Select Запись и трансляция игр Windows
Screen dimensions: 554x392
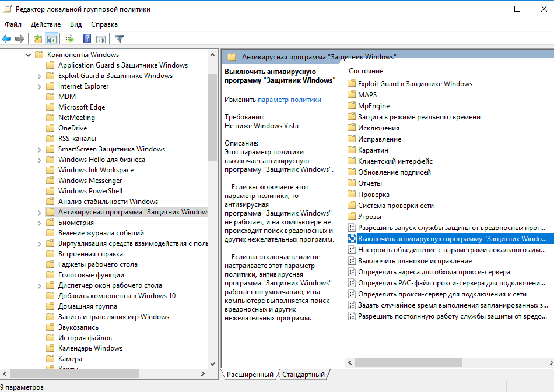click(x=114, y=317)
